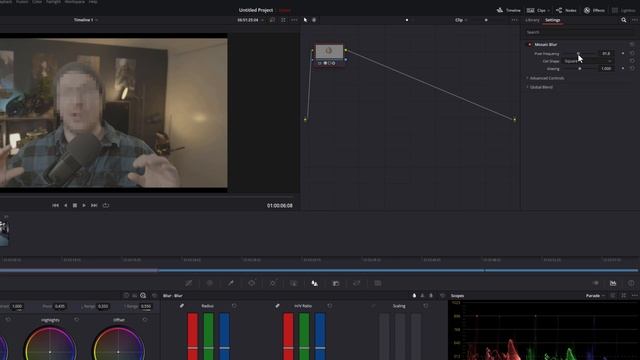Open the Help menu
This screenshot has height=360, width=640.
coord(93,2)
